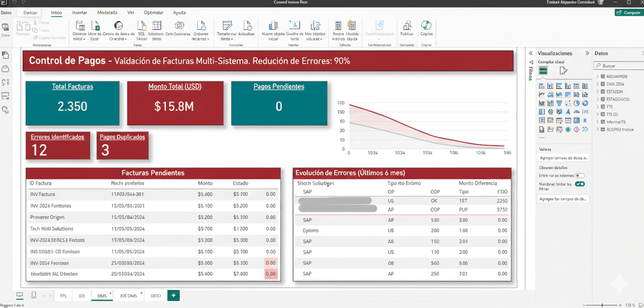Switch to mobile layout icon at bottom

click(34, 295)
